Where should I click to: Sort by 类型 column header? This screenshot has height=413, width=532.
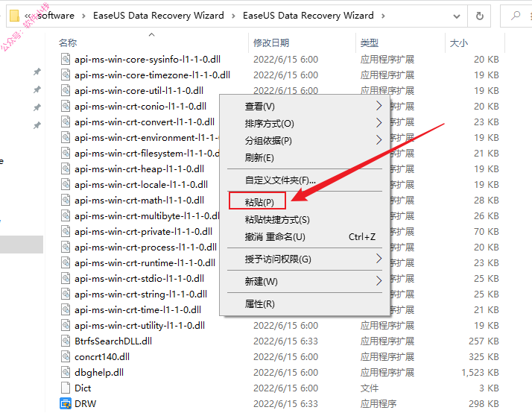[369, 43]
